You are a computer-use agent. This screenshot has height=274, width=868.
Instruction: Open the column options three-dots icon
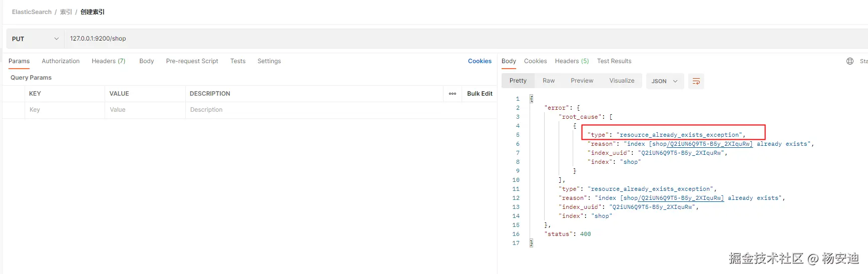coord(453,94)
